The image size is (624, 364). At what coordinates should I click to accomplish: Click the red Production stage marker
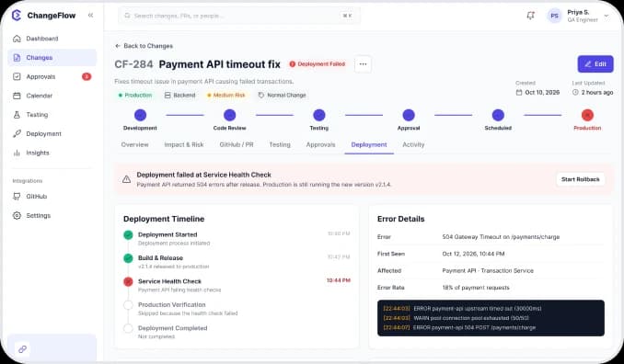587,115
